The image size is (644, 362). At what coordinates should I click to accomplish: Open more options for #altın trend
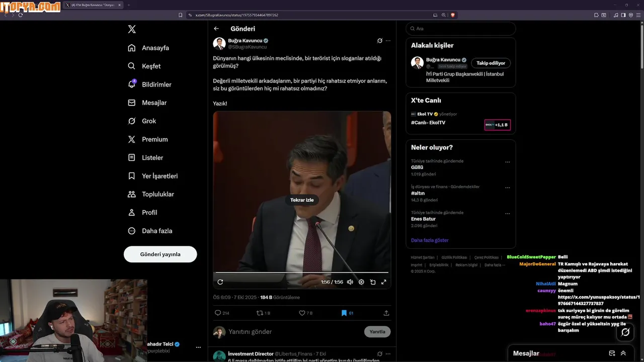508,188
